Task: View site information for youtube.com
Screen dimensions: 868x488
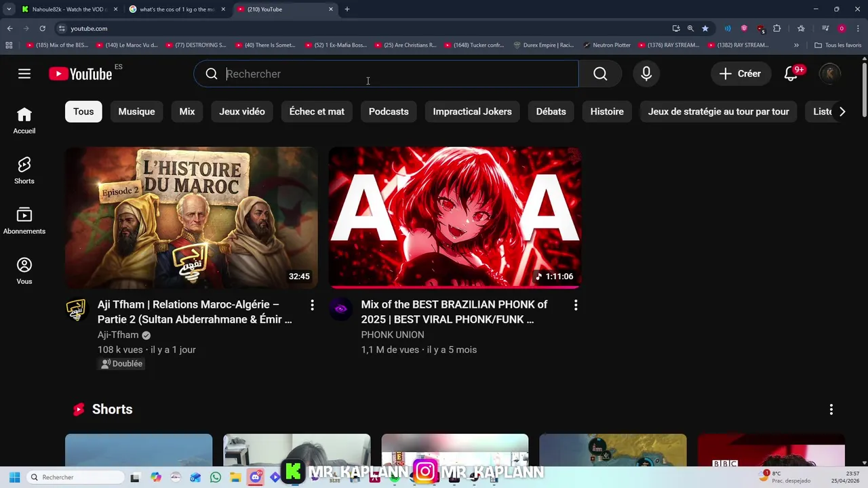Action: 62,28
